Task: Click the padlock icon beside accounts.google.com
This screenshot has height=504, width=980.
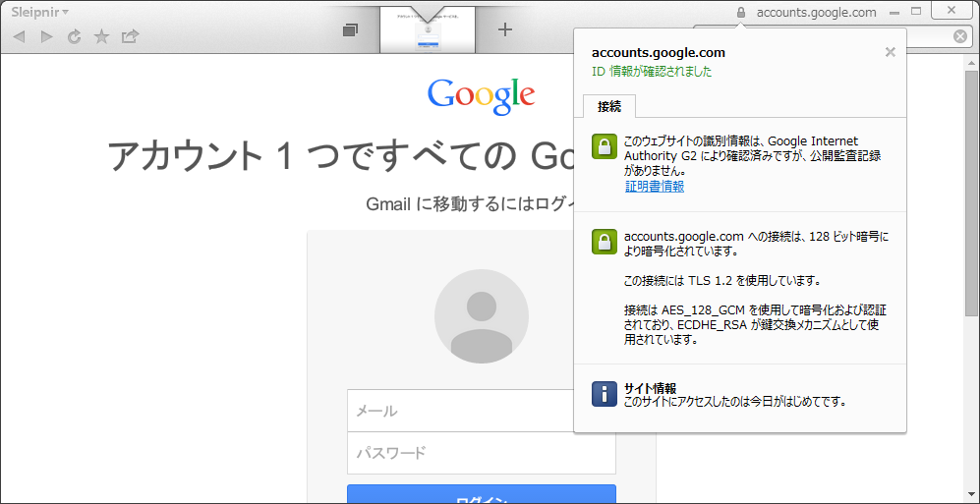Action: click(x=741, y=13)
